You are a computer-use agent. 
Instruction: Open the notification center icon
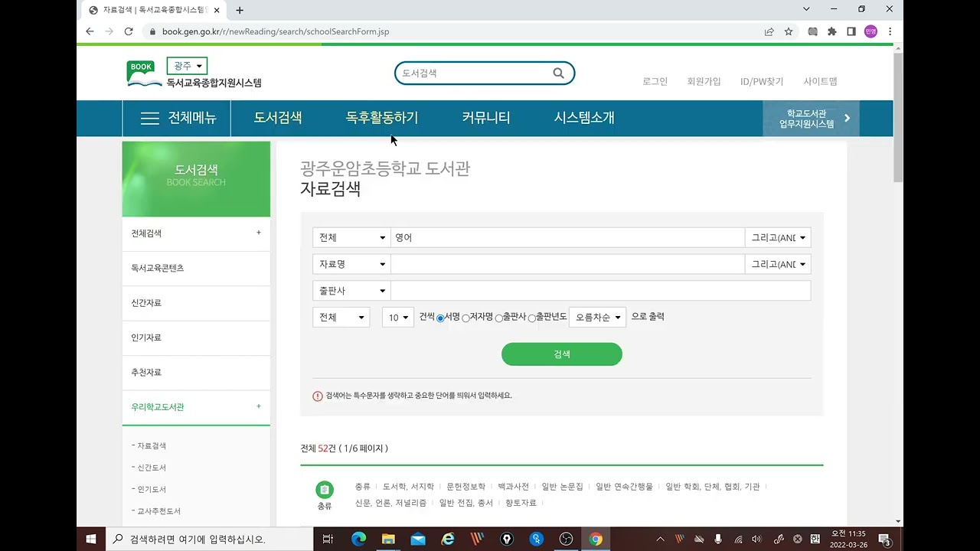tap(884, 539)
